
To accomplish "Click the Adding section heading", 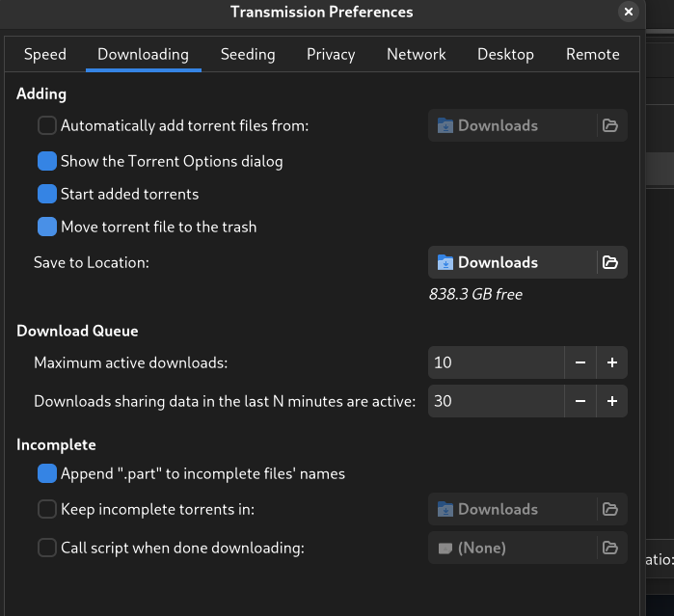I will pos(41,94).
